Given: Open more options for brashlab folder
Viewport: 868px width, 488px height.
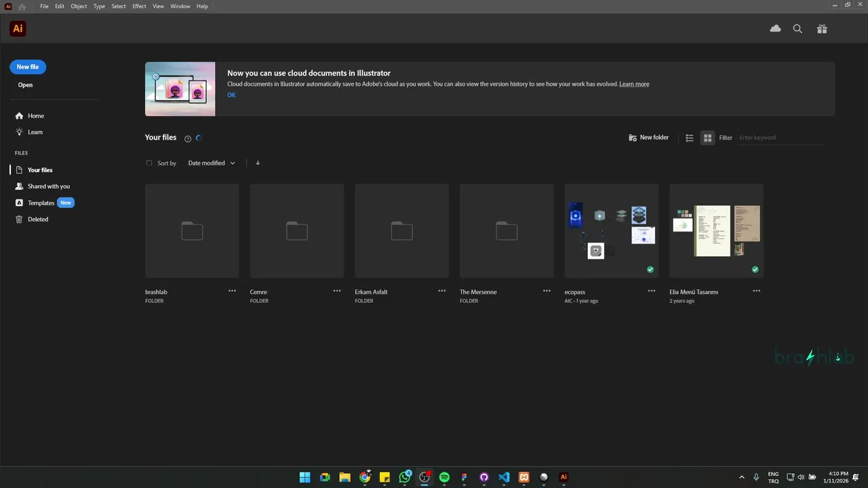Looking at the screenshot, I should (x=232, y=291).
